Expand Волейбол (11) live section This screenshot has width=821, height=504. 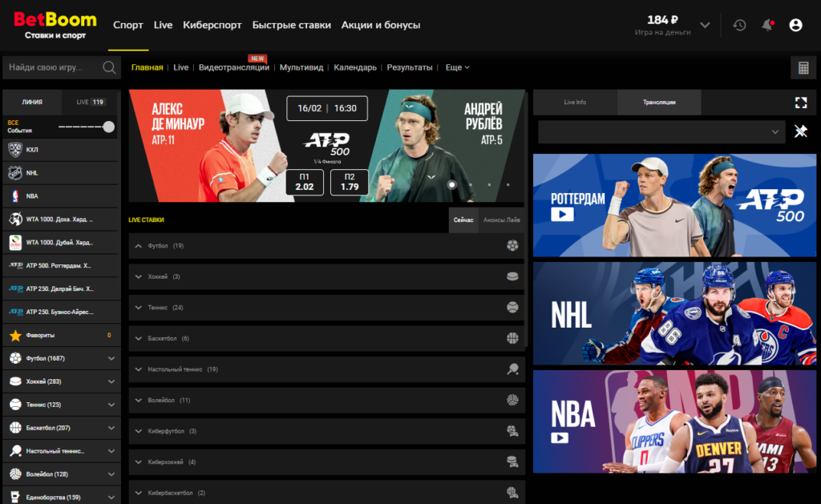point(138,401)
